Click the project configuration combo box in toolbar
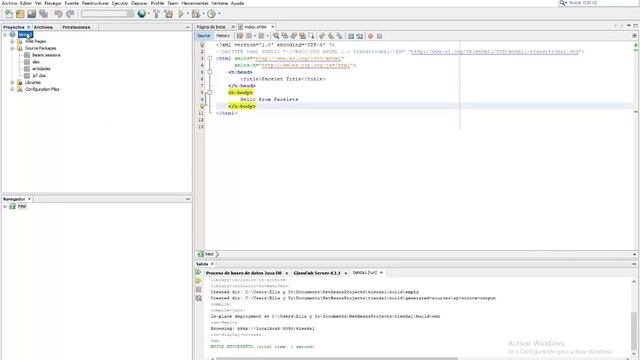 pos(107,14)
